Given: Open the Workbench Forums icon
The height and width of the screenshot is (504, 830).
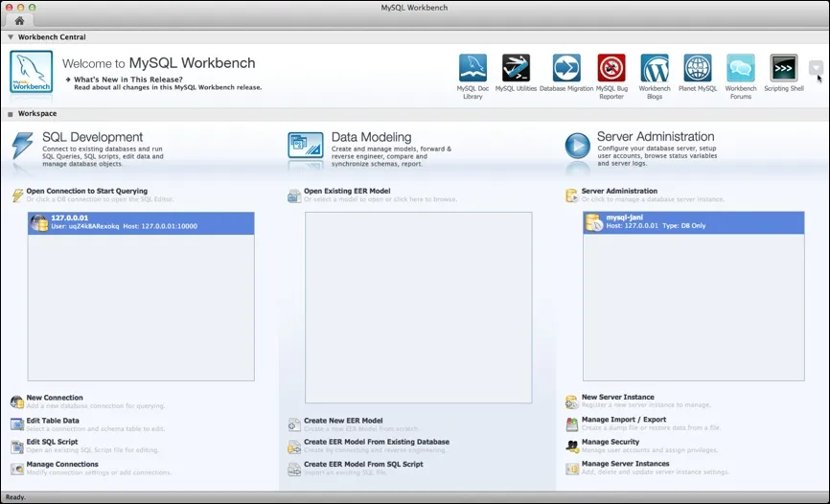Looking at the screenshot, I should point(741,68).
